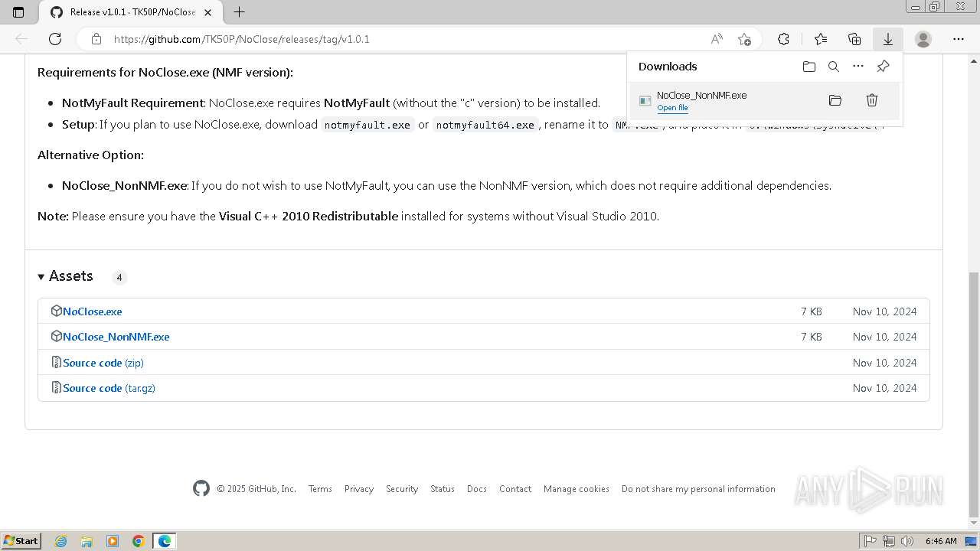
Task: Click the browser back arrow button
Action: coord(21,39)
